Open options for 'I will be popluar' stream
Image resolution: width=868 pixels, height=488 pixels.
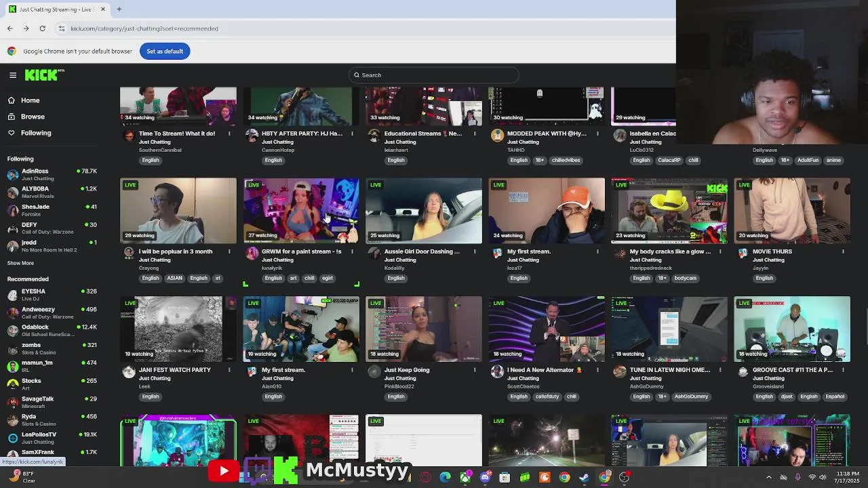(229, 251)
